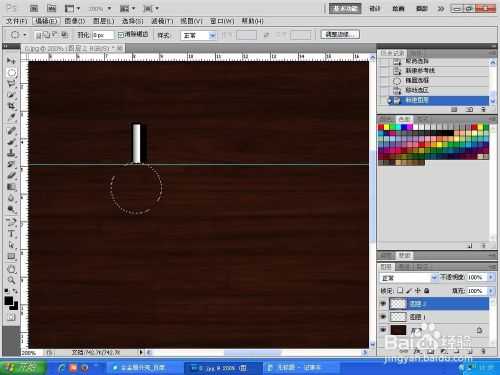This screenshot has height=375, width=500.
Task: Select the Horizontal Type tool
Action: [x=11, y=234]
